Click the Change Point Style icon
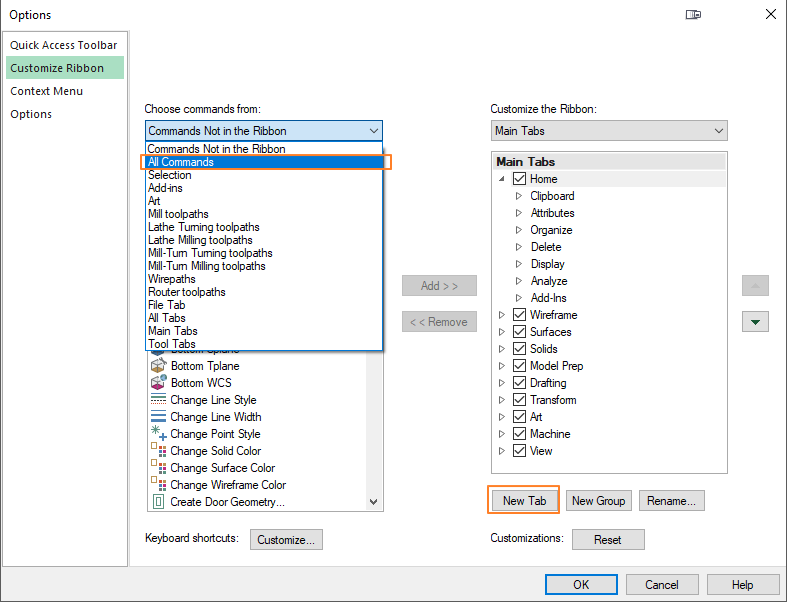 pos(159,433)
